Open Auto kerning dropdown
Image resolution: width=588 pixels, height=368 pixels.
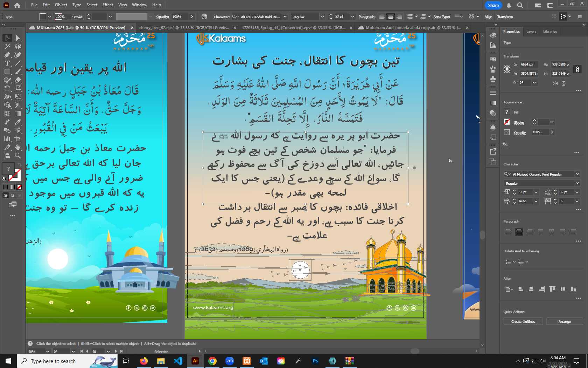536,201
